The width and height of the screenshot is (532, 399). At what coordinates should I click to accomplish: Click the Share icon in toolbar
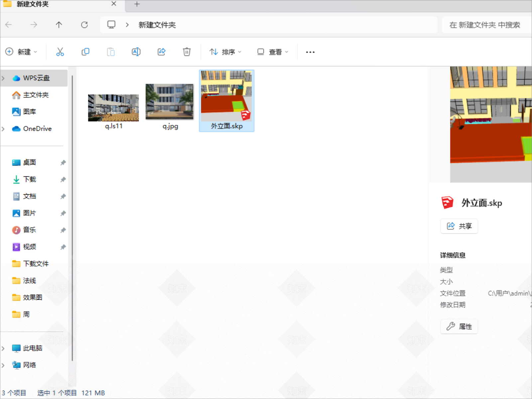point(162,52)
